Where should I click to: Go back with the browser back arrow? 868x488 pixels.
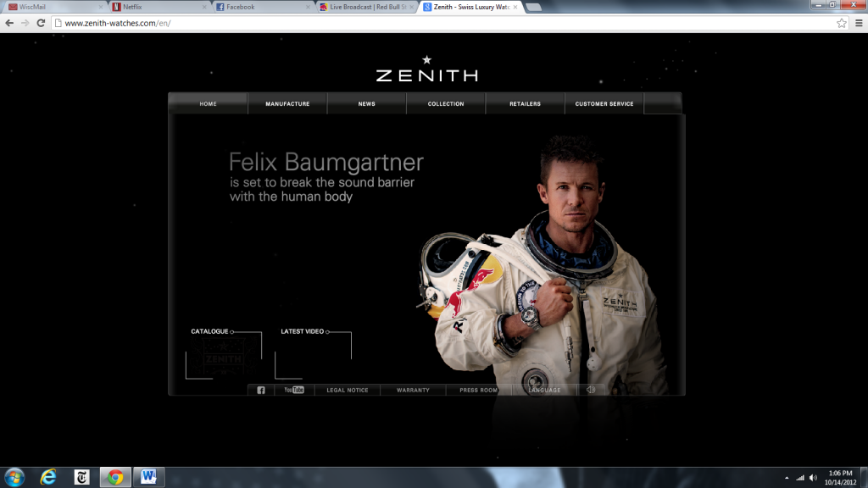click(9, 23)
